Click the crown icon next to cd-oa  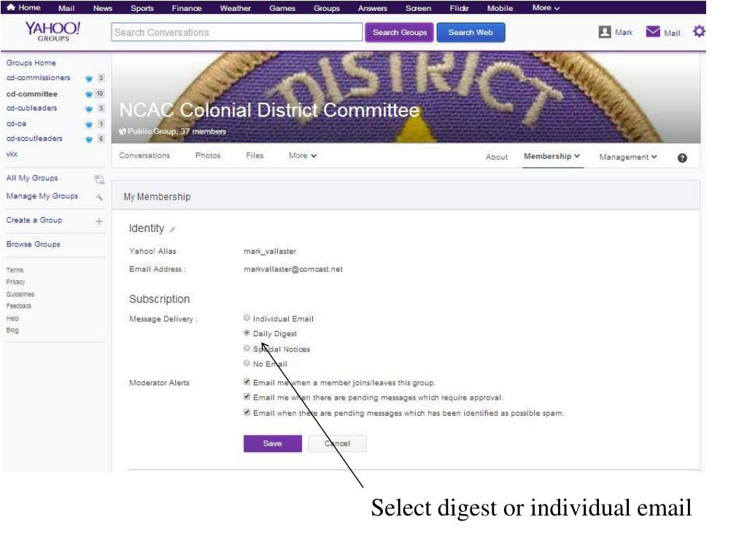pos(89,124)
